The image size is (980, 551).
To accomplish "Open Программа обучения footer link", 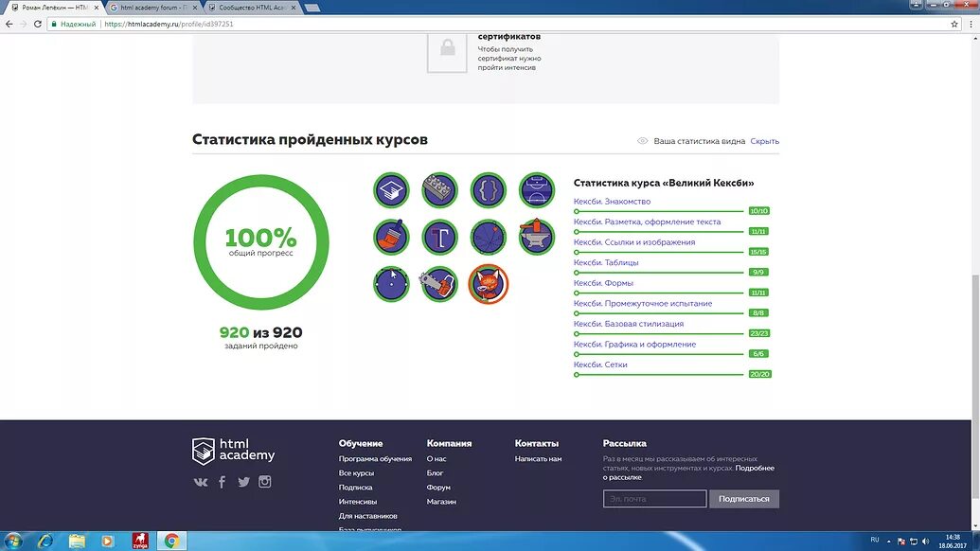I will (375, 458).
